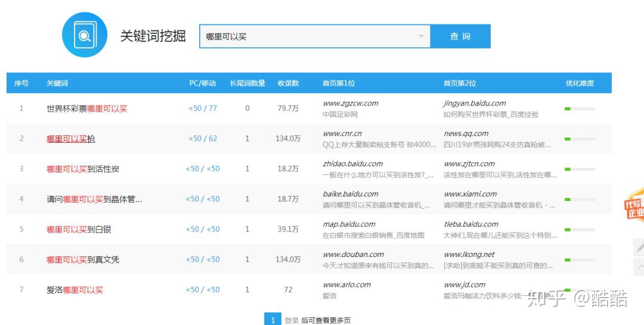Click 中国足彩网 result title
Screen dimensions: 644x325
point(340,114)
